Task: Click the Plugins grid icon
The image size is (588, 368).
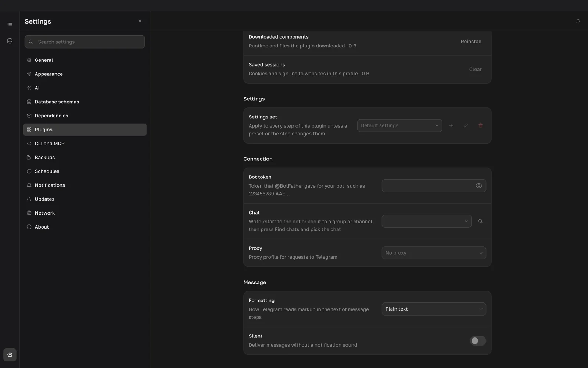Action: point(29,130)
